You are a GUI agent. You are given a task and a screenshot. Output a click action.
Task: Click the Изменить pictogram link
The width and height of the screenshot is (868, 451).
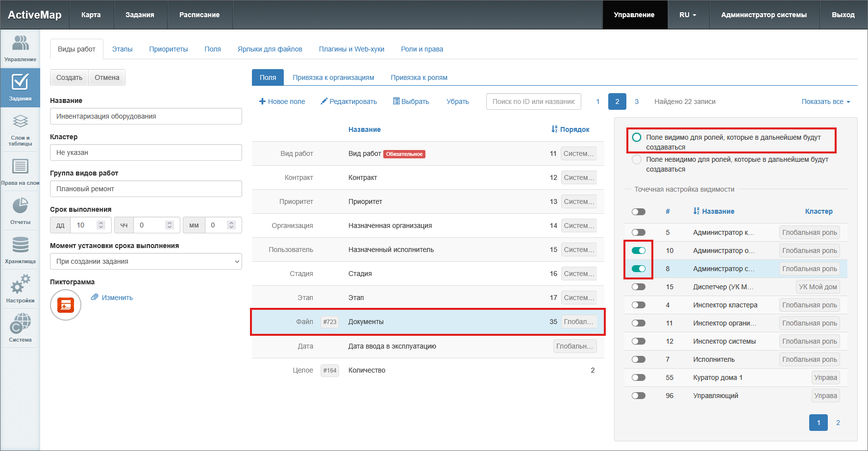[x=117, y=298]
